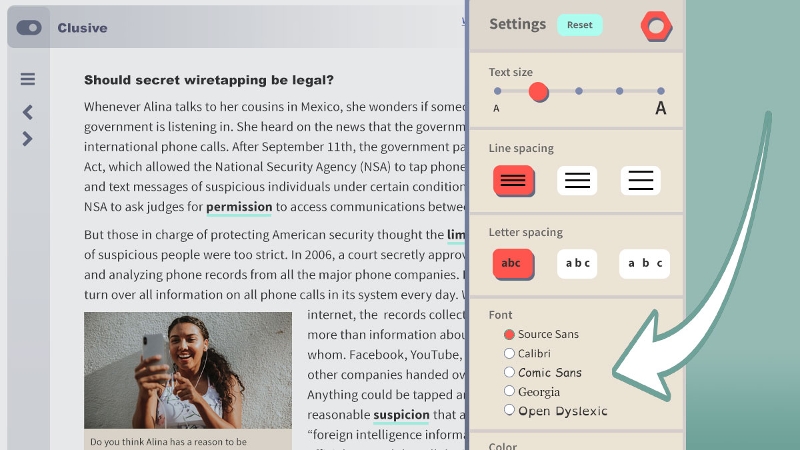The image size is (800, 450).
Task: Click the Clusive title text
Action: tap(82, 28)
